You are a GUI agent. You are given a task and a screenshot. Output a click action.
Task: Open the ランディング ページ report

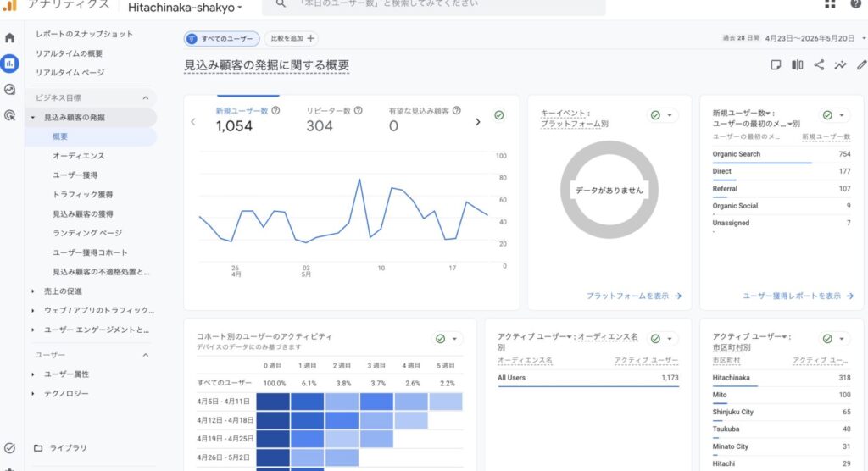pos(87,233)
